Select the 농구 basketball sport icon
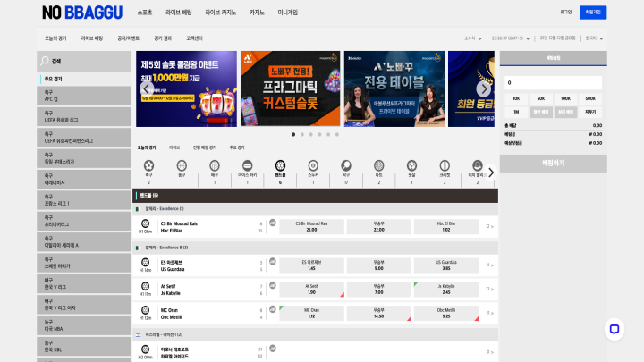Screen dimensions: 644x362 [182, 165]
